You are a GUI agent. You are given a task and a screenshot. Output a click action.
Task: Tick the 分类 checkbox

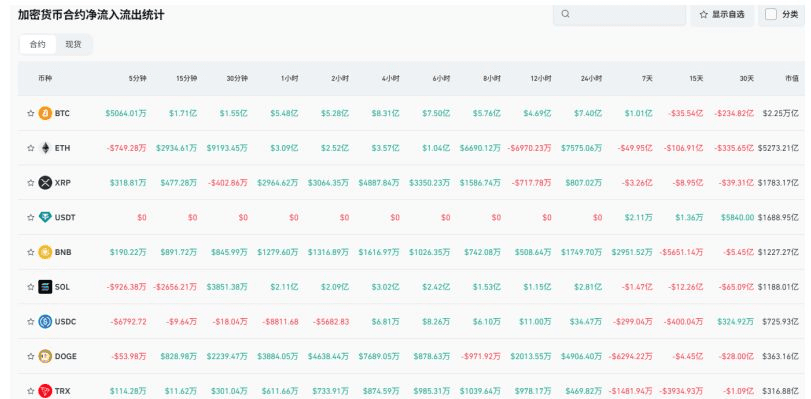[x=771, y=14]
